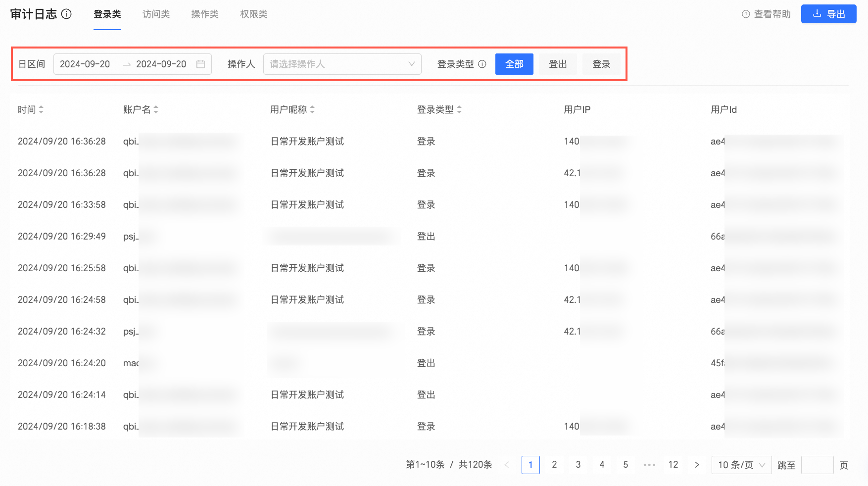Click the info icon beside 审计日志 title

point(66,14)
